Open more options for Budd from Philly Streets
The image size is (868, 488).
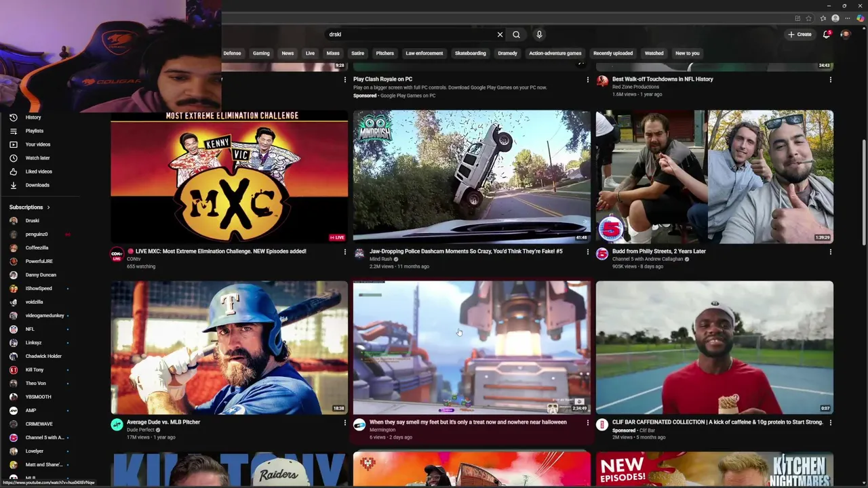830,251
